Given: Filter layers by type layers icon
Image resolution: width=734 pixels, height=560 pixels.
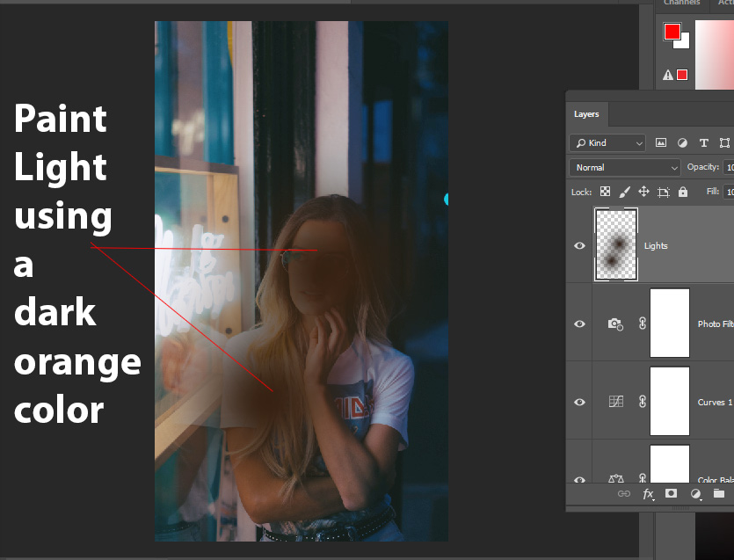Looking at the screenshot, I should [703, 142].
